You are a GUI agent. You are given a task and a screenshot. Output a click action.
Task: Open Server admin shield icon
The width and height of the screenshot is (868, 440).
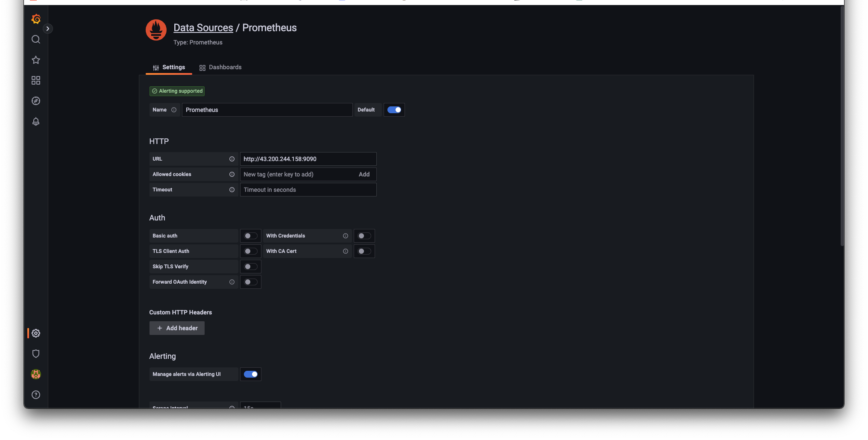pos(36,354)
